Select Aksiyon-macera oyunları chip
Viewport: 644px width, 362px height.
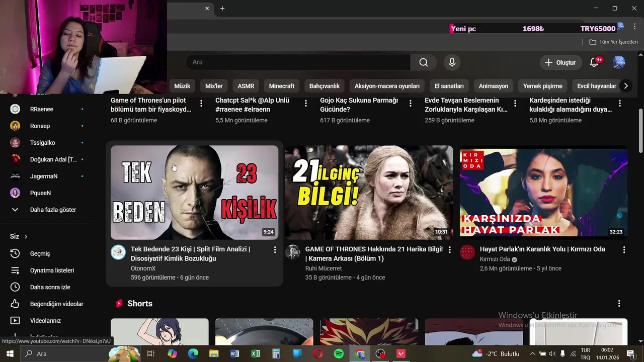pos(387,86)
